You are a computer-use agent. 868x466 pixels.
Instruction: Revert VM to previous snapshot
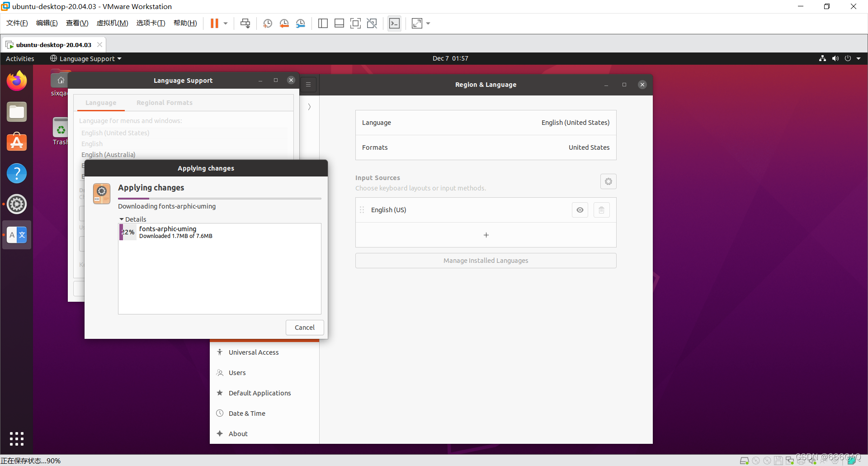[284, 23]
